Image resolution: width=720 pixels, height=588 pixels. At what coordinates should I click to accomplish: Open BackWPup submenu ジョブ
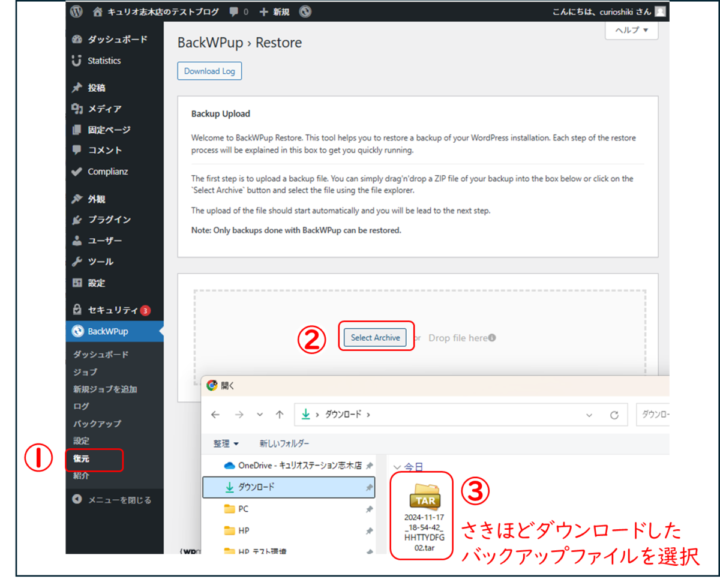tap(85, 372)
